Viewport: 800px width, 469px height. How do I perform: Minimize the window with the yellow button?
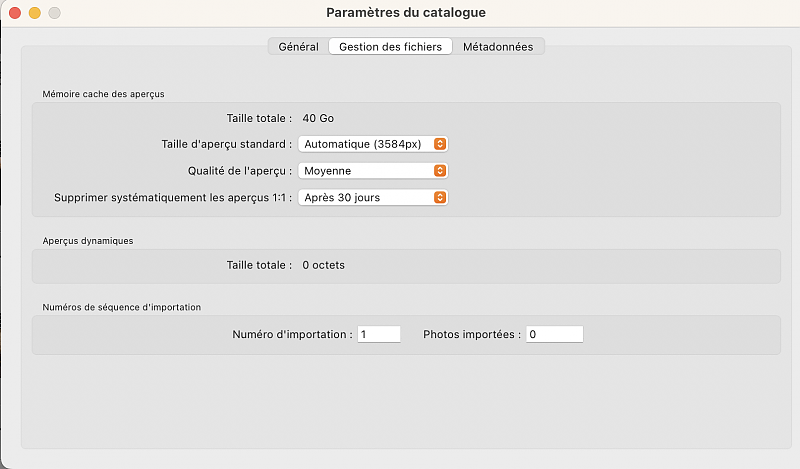(34, 13)
